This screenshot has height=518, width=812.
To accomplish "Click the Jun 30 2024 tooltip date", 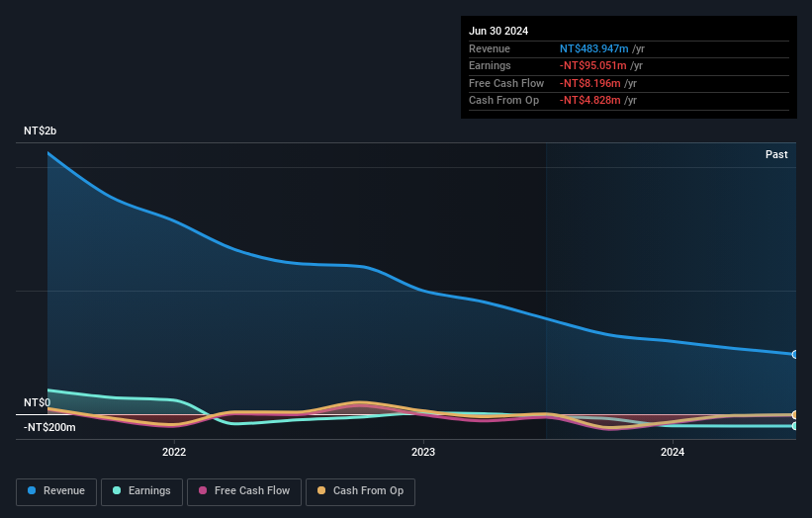I will (498, 31).
